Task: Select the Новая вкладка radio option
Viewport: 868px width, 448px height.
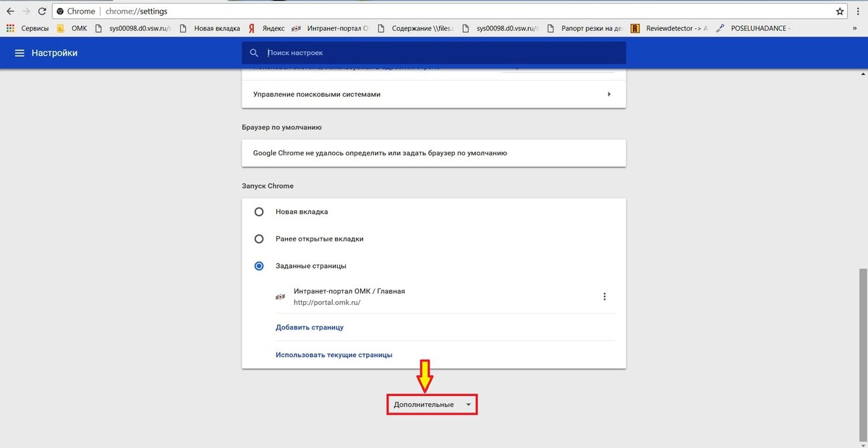Action: 259,212
